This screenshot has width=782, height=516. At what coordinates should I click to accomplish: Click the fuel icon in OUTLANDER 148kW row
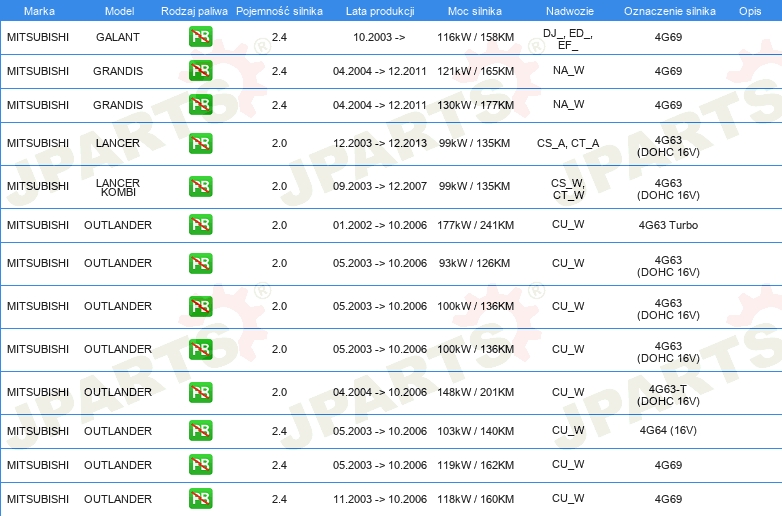tap(200, 392)
